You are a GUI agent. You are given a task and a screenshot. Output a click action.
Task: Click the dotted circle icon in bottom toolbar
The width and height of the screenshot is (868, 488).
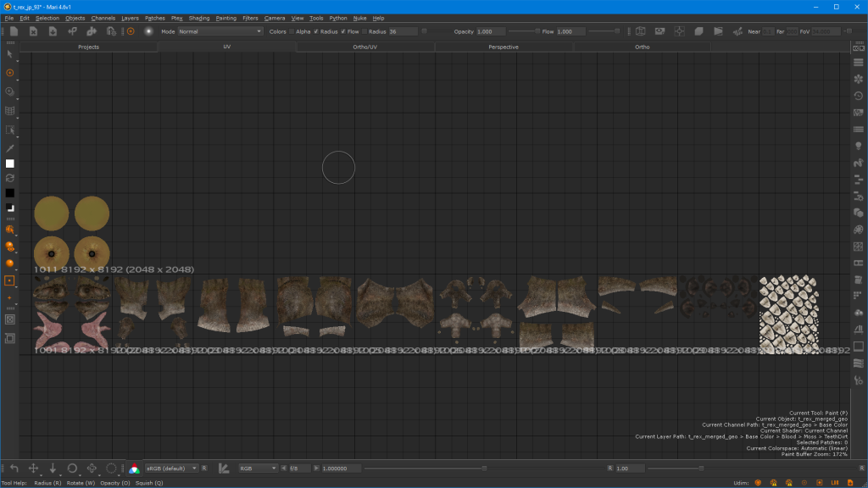(111, 468)
